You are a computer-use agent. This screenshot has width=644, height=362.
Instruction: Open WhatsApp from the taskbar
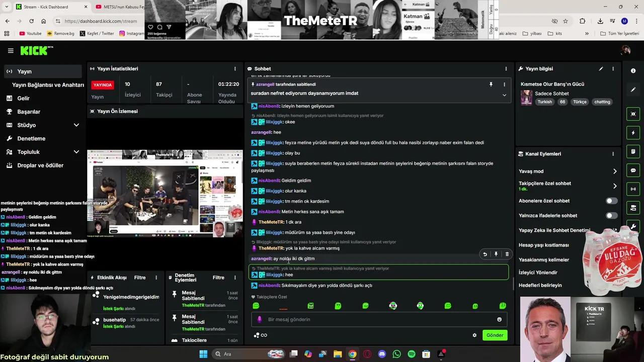[397, 354]
